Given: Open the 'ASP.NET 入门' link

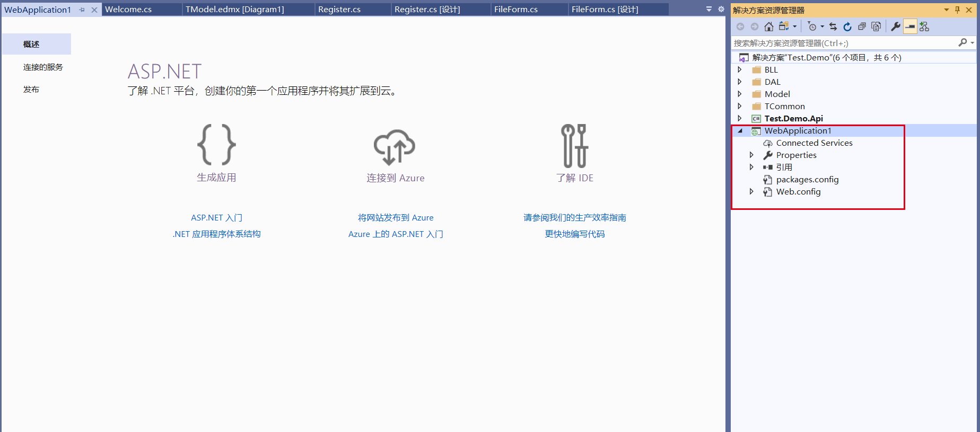Looking at the screenshot, I should point(216,217).
